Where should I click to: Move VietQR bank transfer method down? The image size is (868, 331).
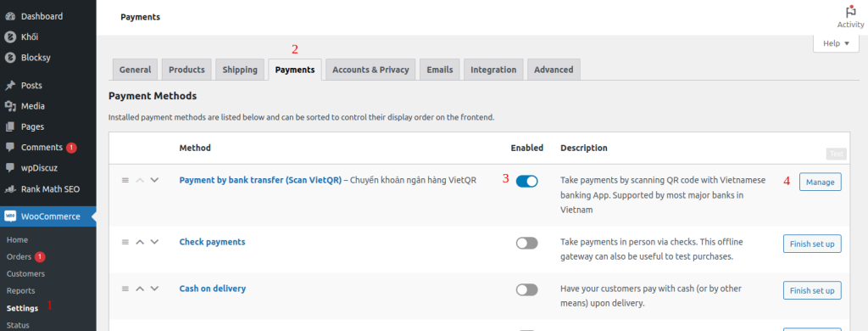click(154, 180)
